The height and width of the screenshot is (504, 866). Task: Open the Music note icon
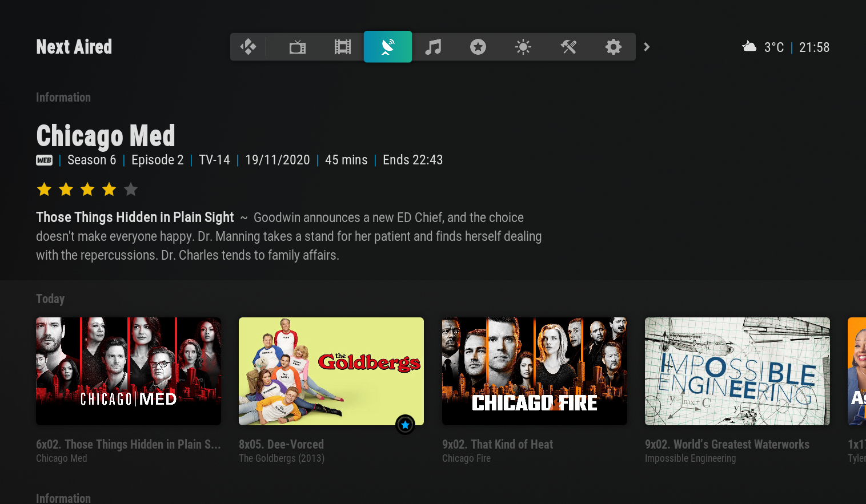click(433, 47)
